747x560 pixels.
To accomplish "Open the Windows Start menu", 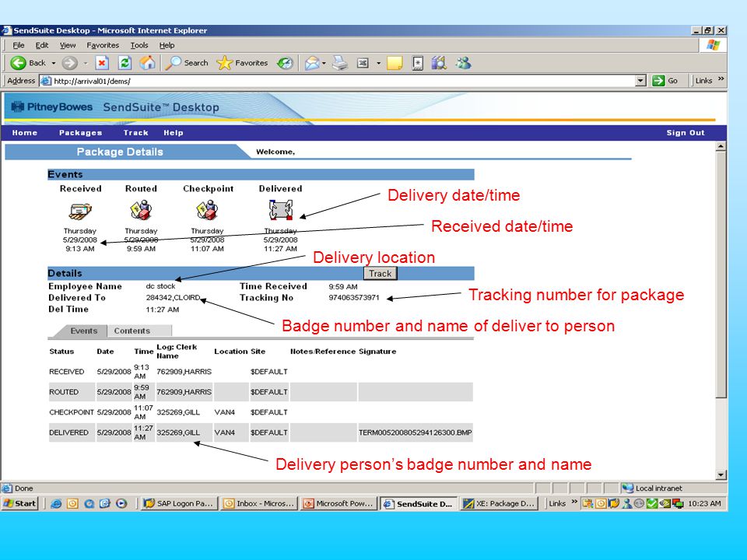I will [x=19, y=503].
